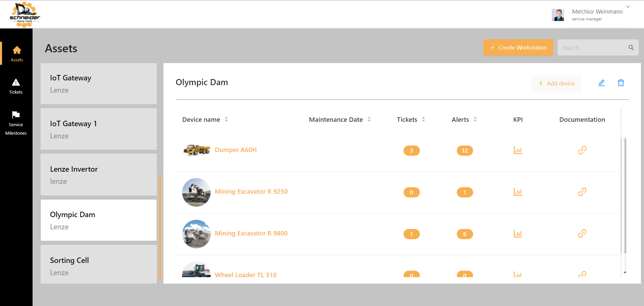Click the edit pencil icon for Olympic Dam
The image size is (644, 306).
tap(601, 83)
